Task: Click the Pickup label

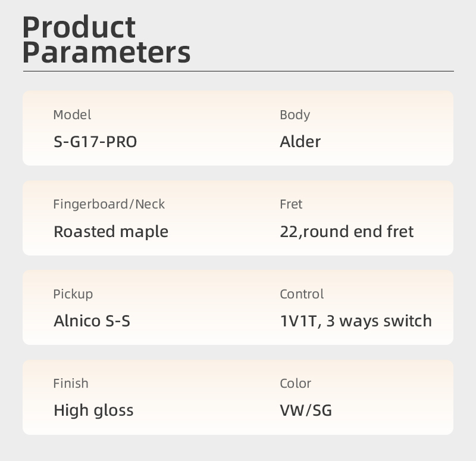Action: pos(73,294)
